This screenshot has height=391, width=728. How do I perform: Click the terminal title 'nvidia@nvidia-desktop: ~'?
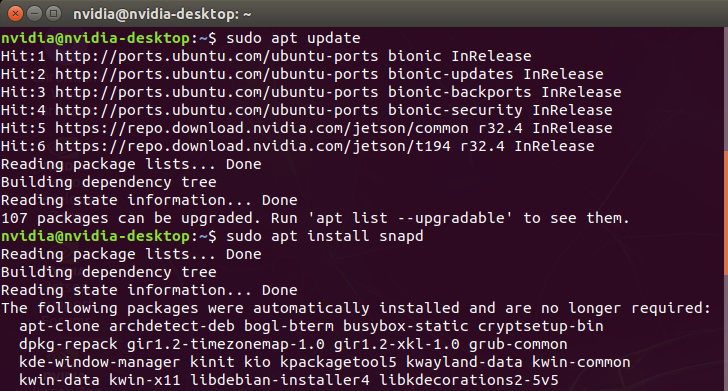tap(162, 14)
